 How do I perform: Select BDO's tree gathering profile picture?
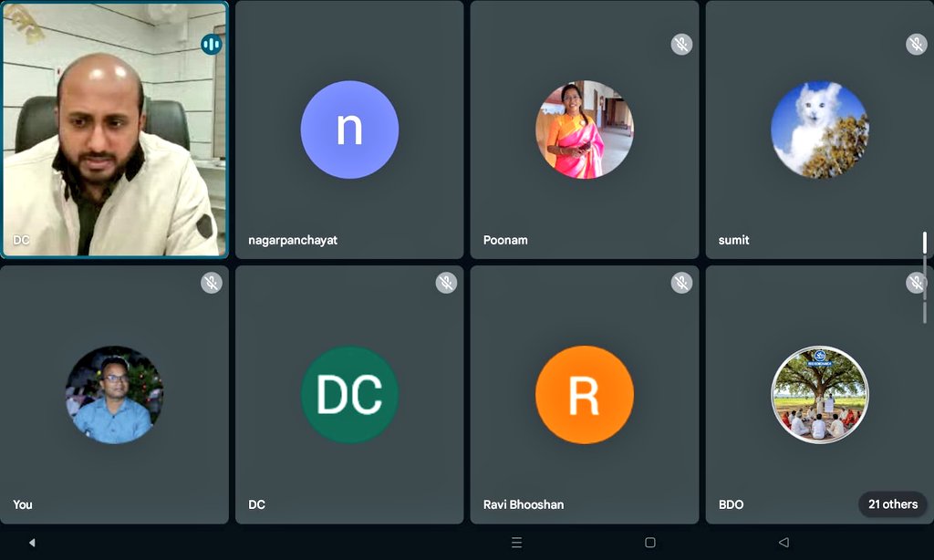point(820,394)
